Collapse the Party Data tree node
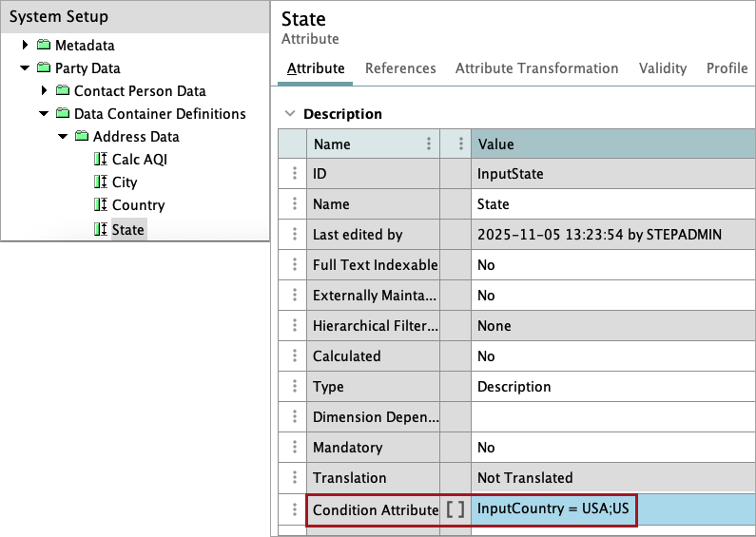The height and width of the screenshot is (537, 756). tap(26, 68)
